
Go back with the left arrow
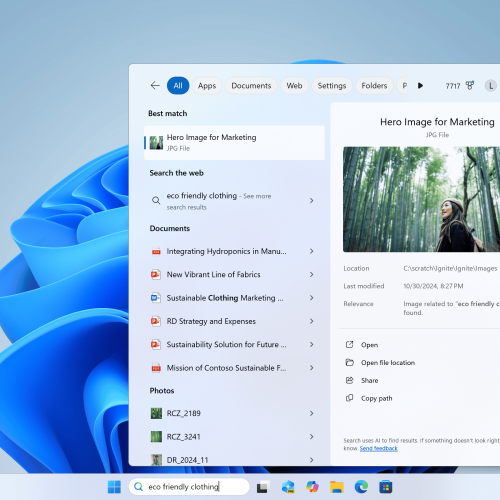[x=155, y=86]
